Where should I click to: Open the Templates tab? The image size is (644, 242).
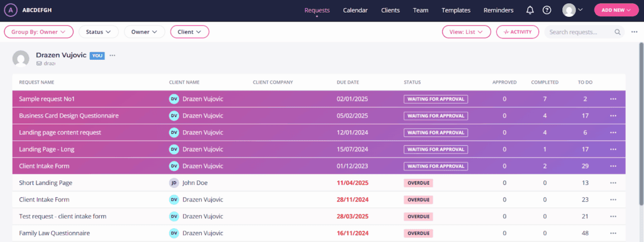pos(456,10)
